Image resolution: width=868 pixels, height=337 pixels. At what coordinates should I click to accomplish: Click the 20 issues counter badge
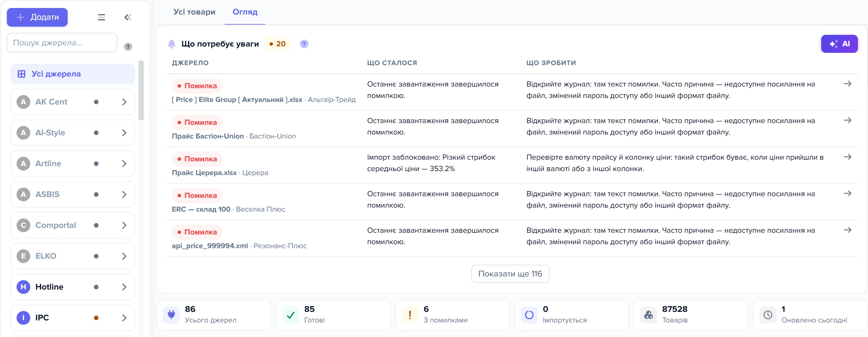277,44
